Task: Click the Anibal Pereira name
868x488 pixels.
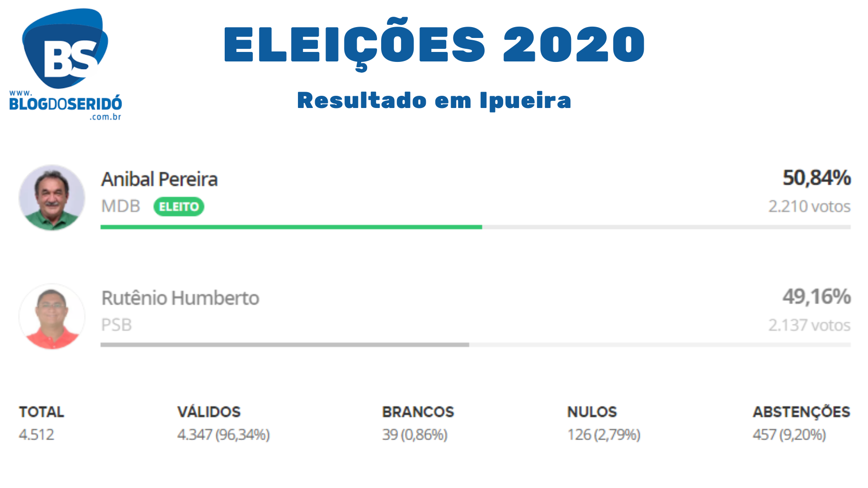Action: click(x=159, y=179)
